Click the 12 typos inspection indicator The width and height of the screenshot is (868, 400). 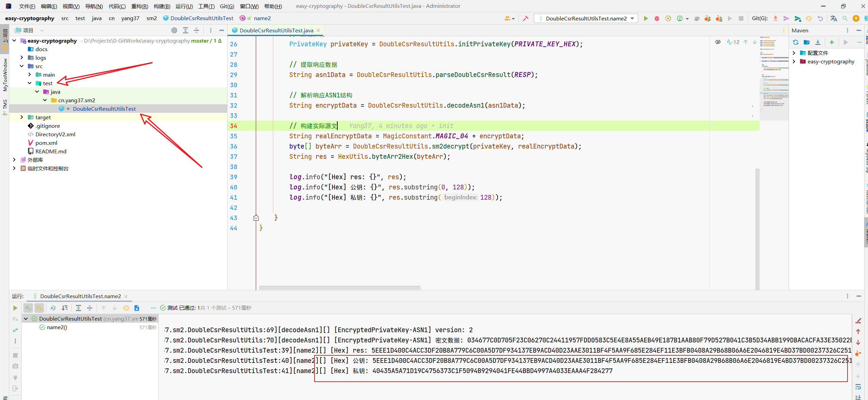[x=733, y=42]
